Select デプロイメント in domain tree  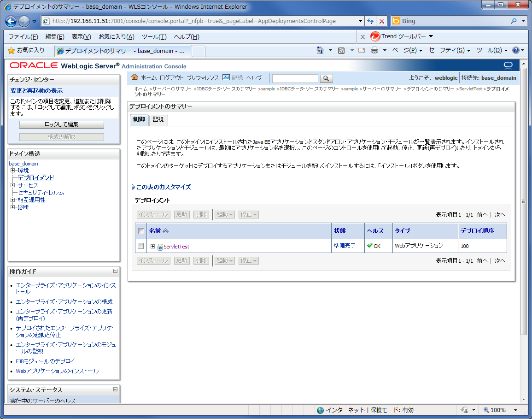point(35,177)
